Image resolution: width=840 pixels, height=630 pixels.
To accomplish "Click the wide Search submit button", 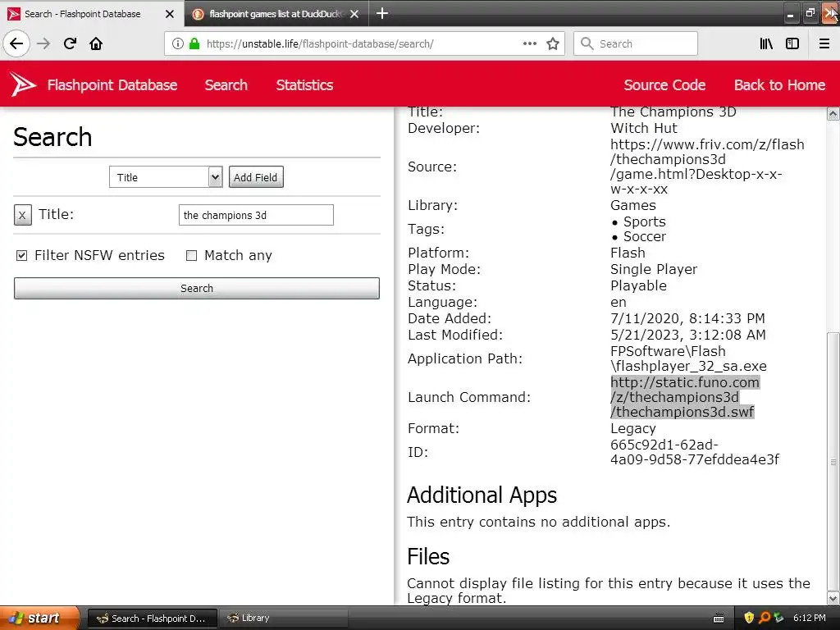I will coord(197,288).
